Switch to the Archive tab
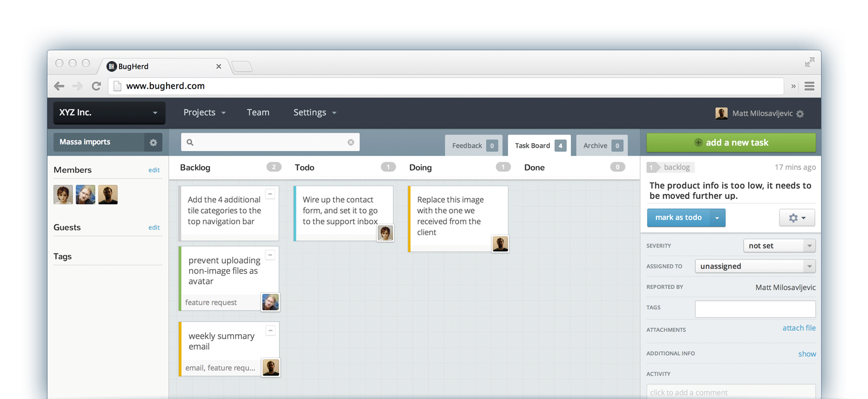Viewport: 868px width, 399px height. point(602,146)
